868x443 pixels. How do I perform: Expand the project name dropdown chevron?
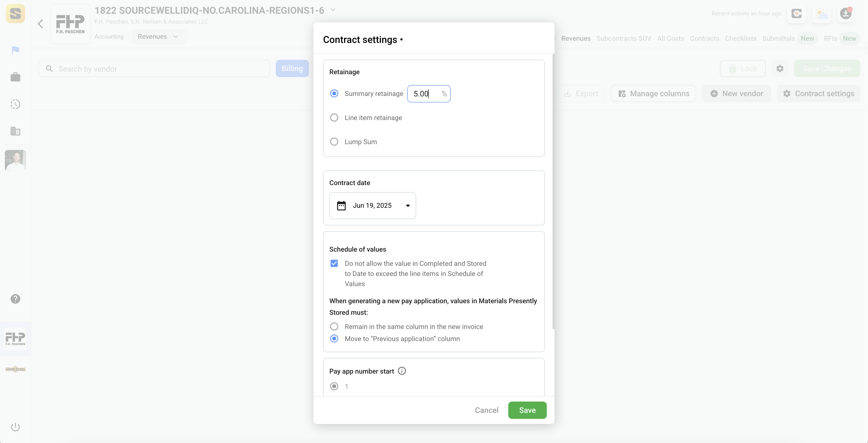tap(333, 10)
